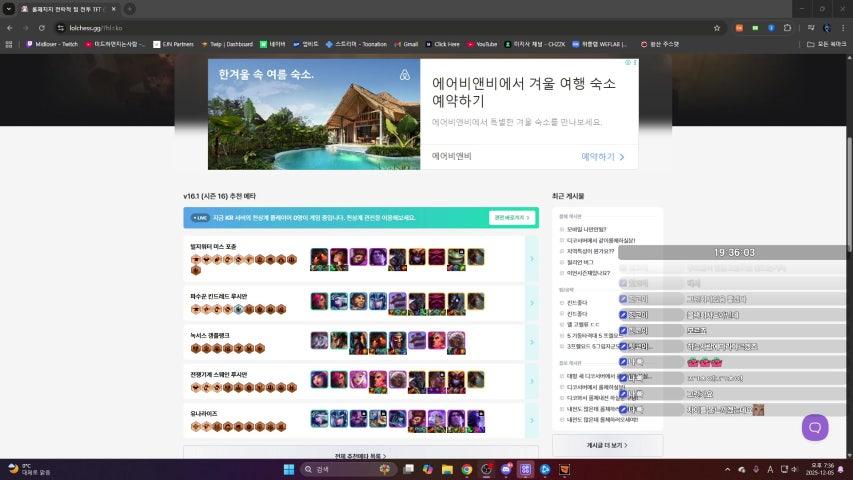Open the 전체 추천메타 목록 link
The height and width of the screenshot is (480, 853).
pos(360,456)
